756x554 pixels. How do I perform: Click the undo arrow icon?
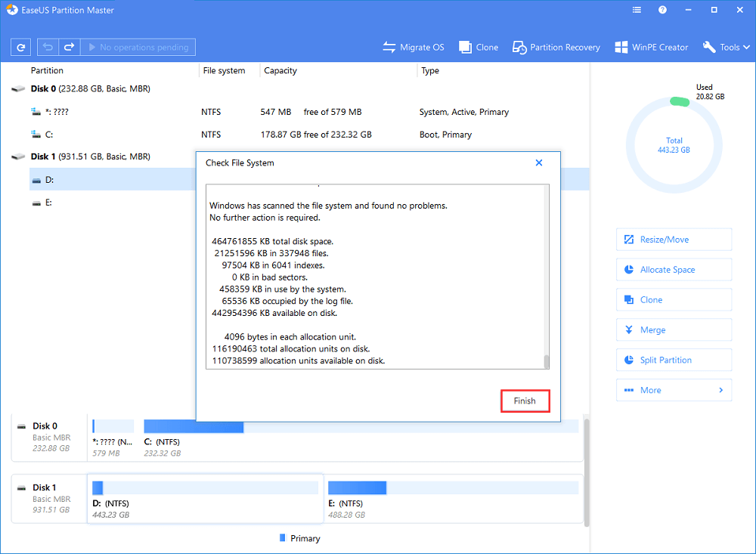tap(48, 48)
